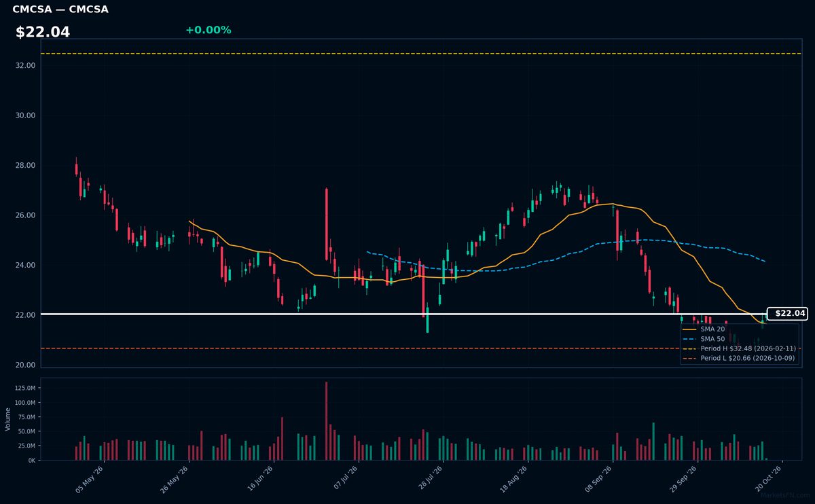This screenshot has width=815, height=504.
Task: Click the 30.00 price axis label
Action: 24,115
